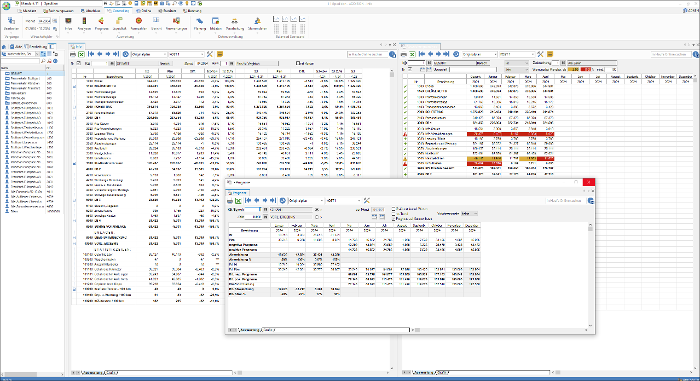This screenshot has width=700, height=381.
Task: Click the search field in right window toolbar
Action: tap(671, 54)
